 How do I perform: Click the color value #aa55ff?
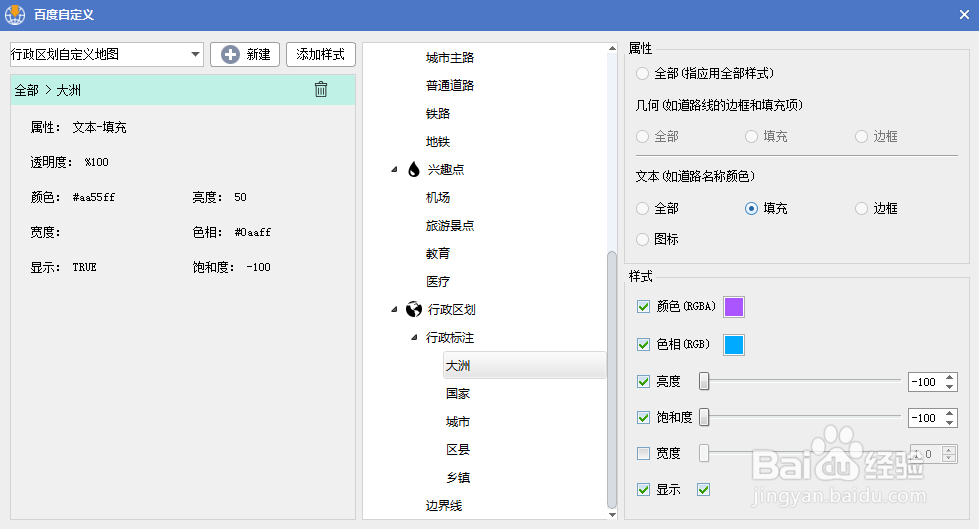click(94, 197)
